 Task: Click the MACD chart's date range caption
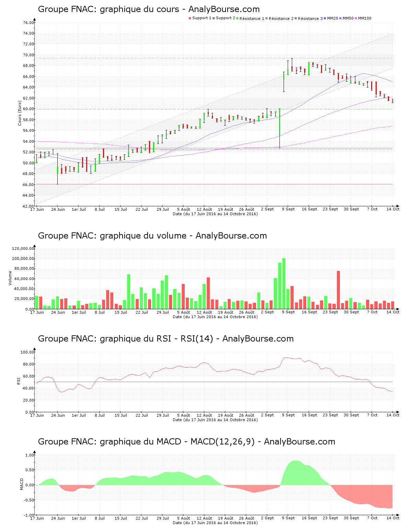(215, 523)
